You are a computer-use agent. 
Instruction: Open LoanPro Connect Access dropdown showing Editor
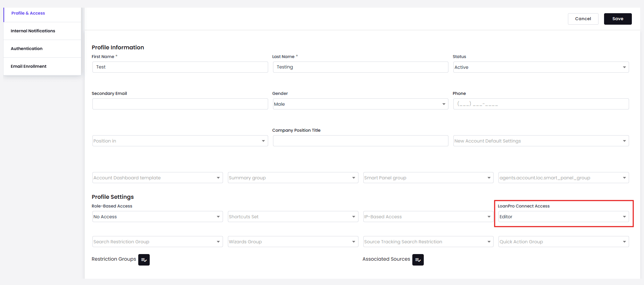click(x=563, y=217)
